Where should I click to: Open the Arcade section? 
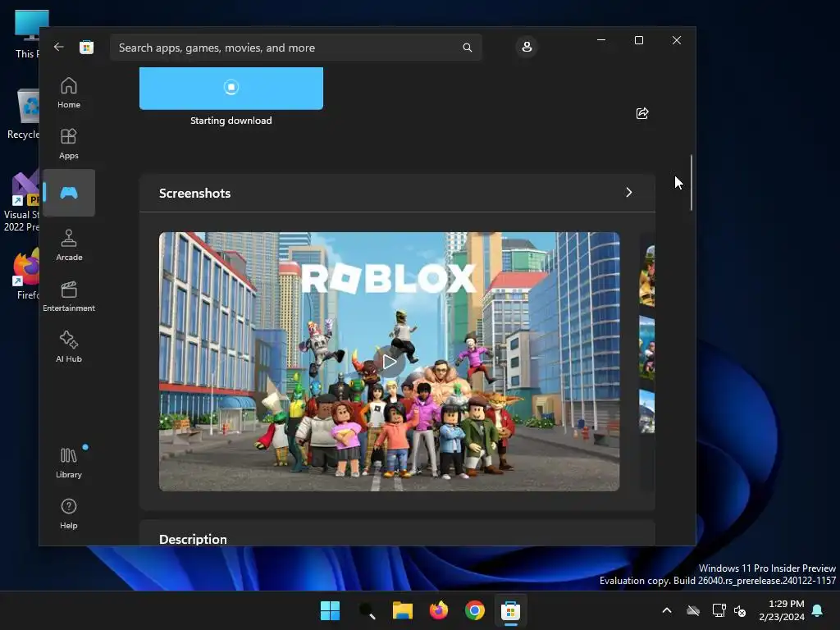pyautogui.click(x=69, y=245)
